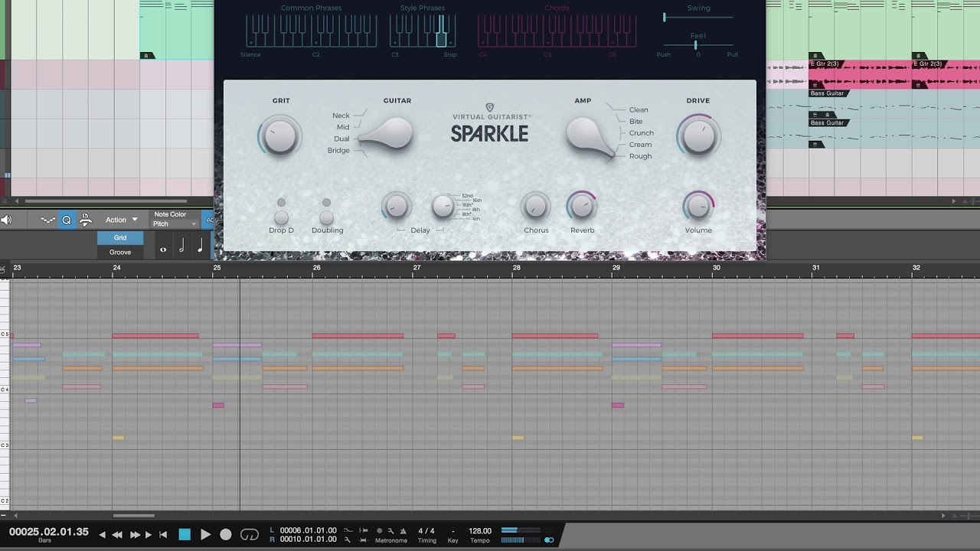Toggle the Quantize Q button
The width and height of the screenshot is (980, 551).
coord(67,220)
